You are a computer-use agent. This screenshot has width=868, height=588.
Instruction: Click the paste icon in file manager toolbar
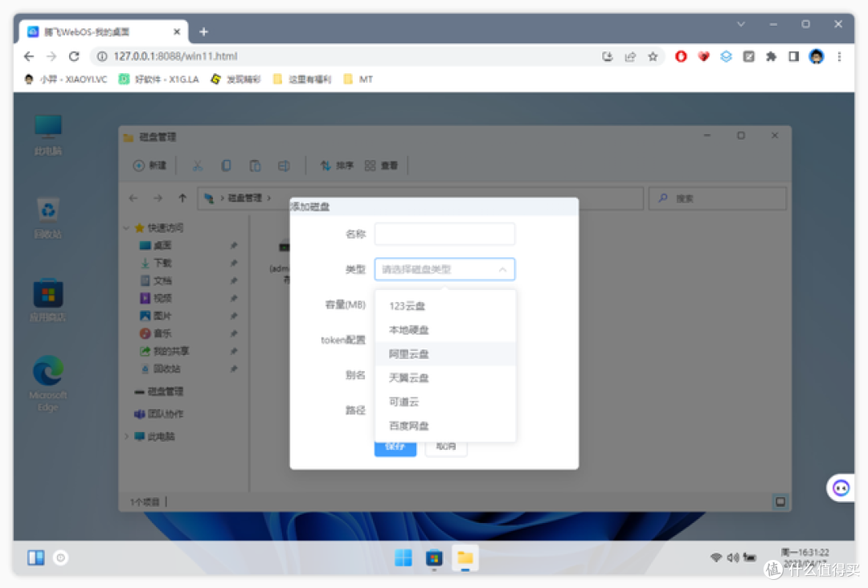[x=255, y=165]
